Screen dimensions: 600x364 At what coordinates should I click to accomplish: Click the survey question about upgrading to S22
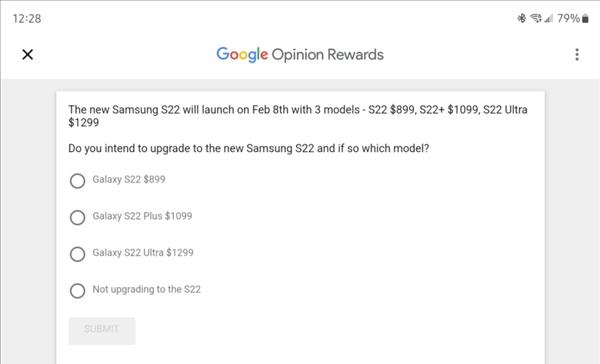249,149
